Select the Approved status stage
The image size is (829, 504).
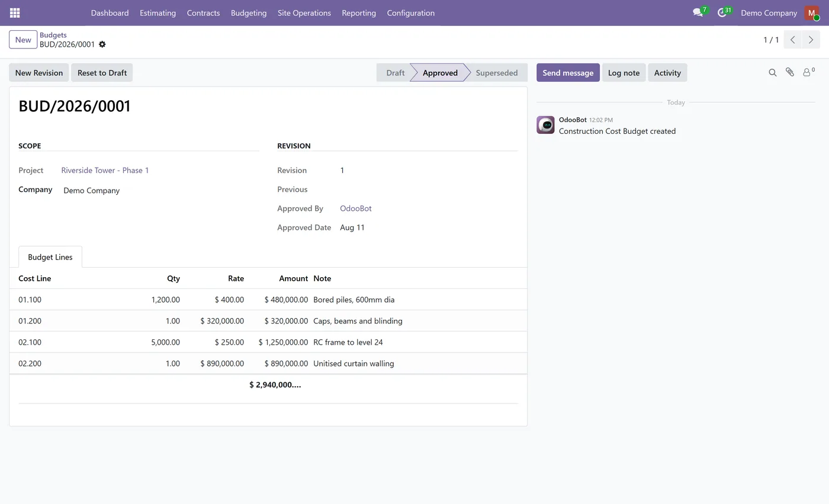tap(439, 73)
